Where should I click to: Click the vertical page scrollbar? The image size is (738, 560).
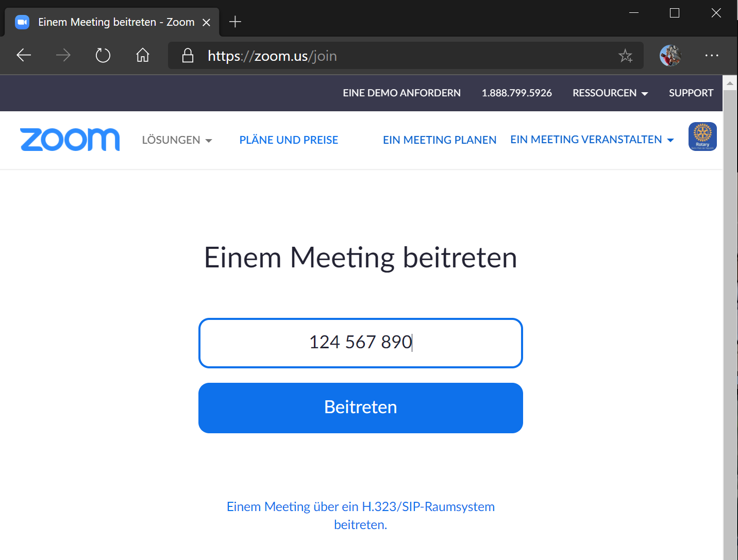(730, 325)
